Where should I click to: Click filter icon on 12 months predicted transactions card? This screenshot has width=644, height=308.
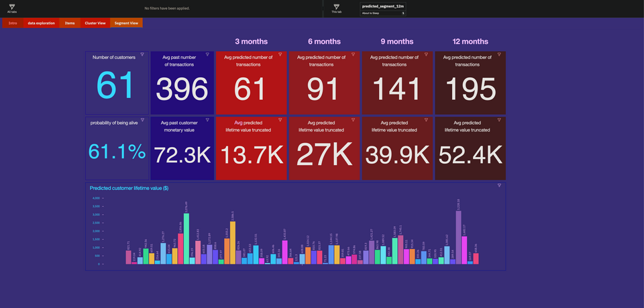(x=499, y=54)
